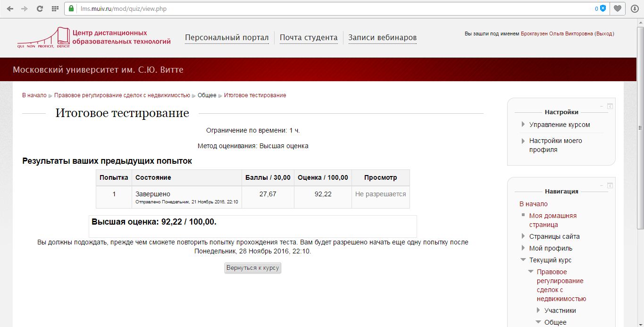Reload the page with the refresh icon
This screenshot has height=327, width=644.
40,8
